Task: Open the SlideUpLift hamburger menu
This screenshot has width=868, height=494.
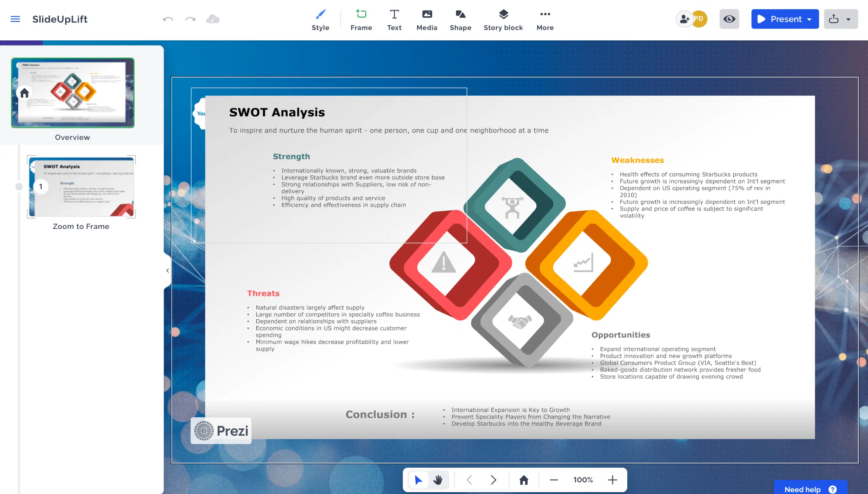Action: pos(16,19)
